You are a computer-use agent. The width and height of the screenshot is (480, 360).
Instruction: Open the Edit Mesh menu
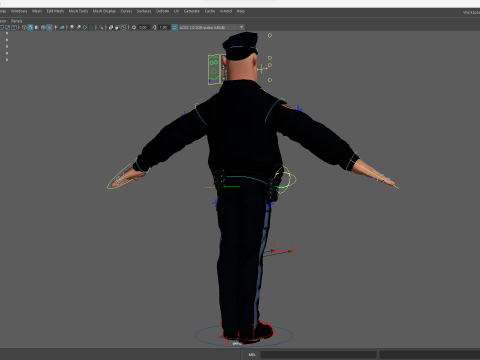(x=55, y=11)
